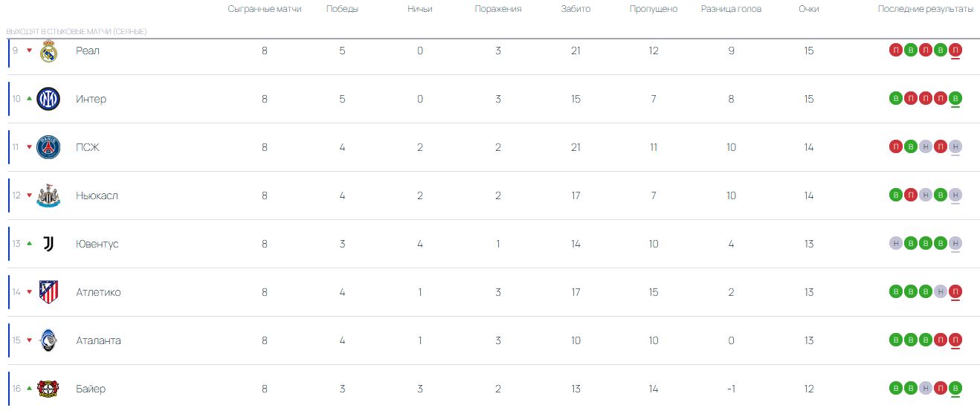The image size is (980, 411).
Task: Sort table by Очки column
Action: 809,9
